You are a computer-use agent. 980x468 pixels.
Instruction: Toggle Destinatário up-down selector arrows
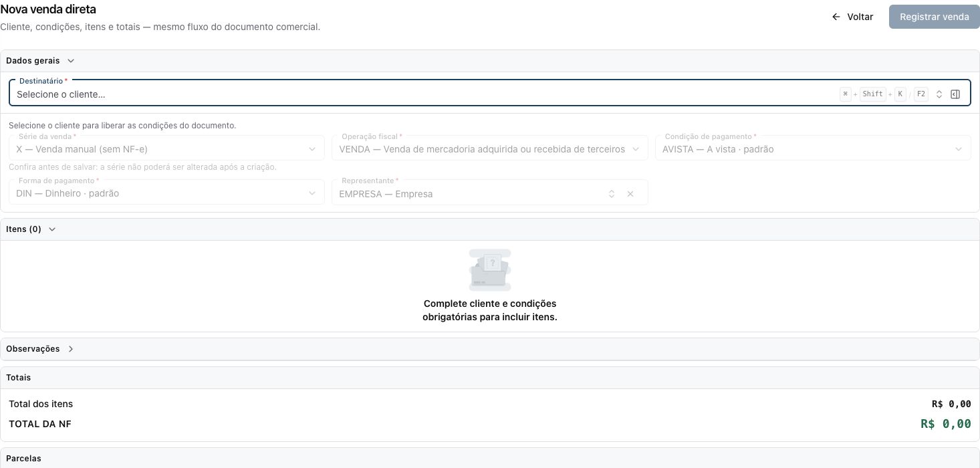939,94
